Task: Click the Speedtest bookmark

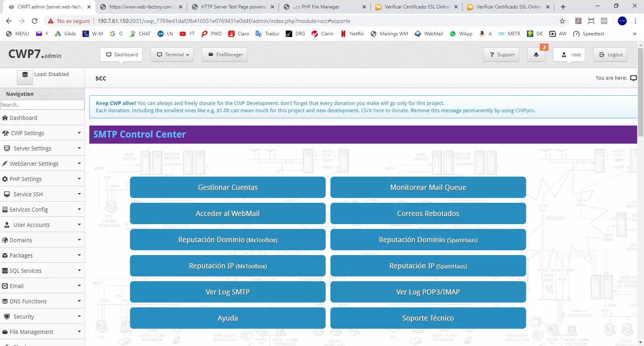Action: click(x=588, y=34)
